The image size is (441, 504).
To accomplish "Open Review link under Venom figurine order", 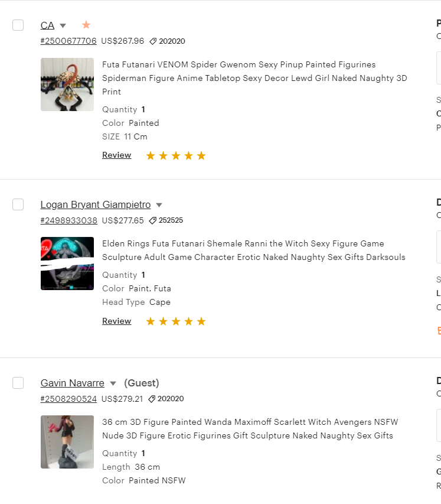I will click(116, 155).
